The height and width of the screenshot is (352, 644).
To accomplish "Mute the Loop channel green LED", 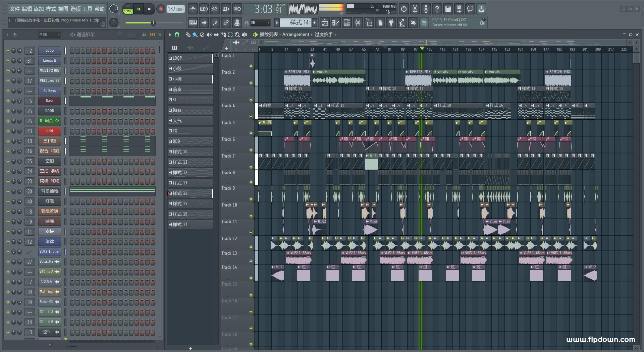I will (x=8, y=51).
